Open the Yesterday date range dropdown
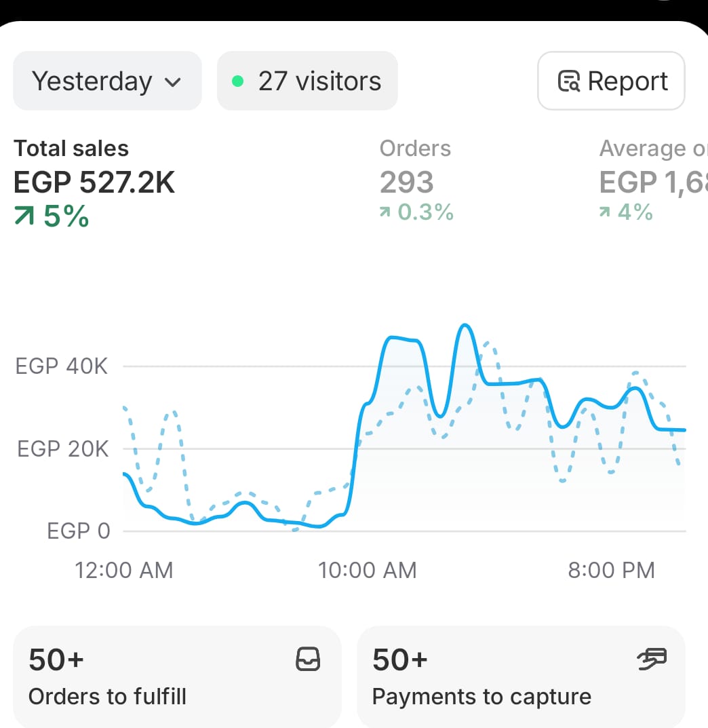The width and height of the screenshot is (708, 728). [106, 81]
